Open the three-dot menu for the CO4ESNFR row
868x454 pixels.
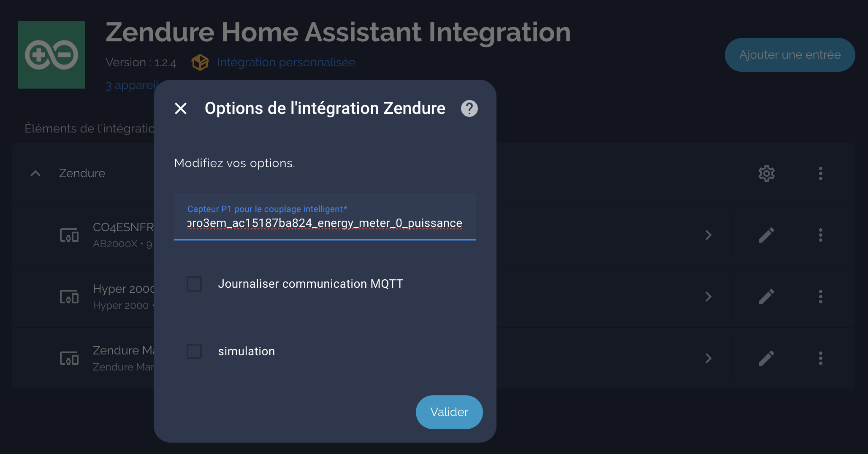click(x=820, y=235)
